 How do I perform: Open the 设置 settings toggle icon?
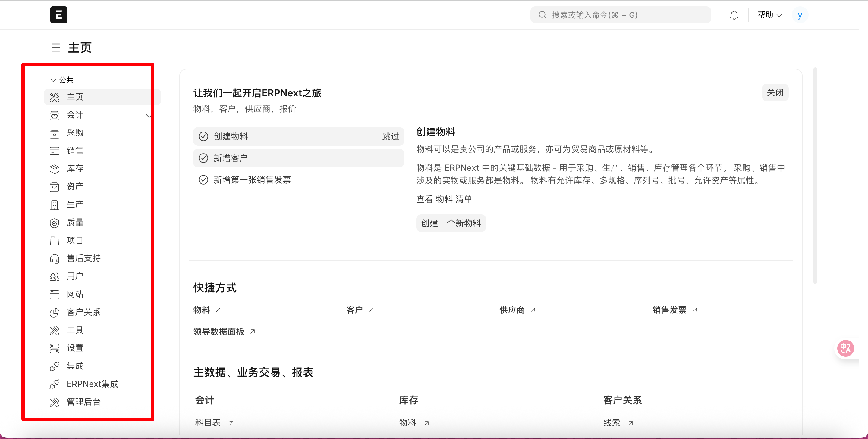coord(55,348)
